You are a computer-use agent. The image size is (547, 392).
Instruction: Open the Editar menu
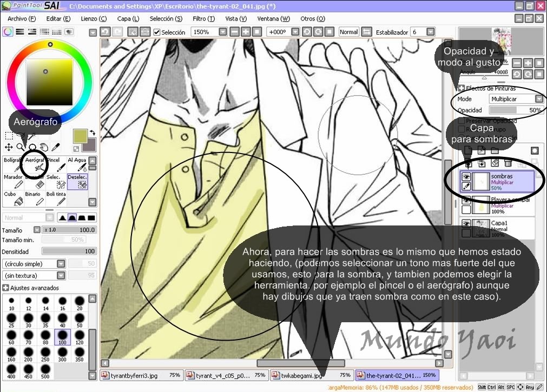(x=58, y=18)
